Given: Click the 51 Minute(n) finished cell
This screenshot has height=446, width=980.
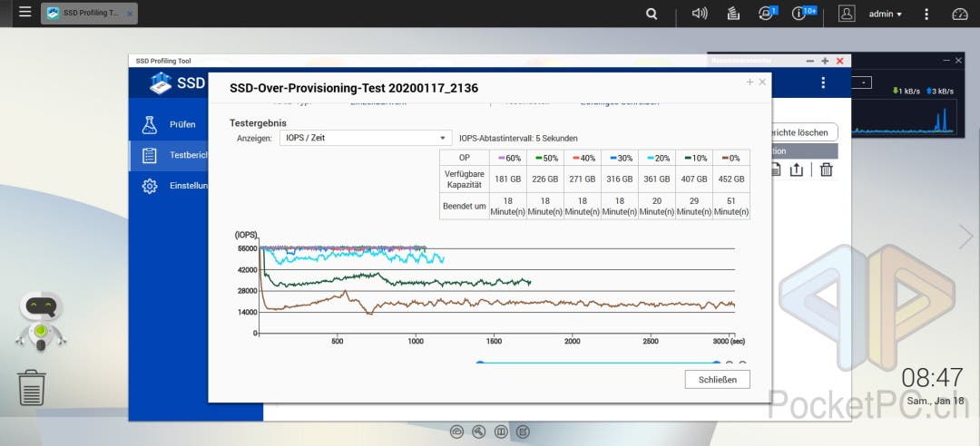Looking at the screenshot, I should pyautogui.click(x=731, y=206).
